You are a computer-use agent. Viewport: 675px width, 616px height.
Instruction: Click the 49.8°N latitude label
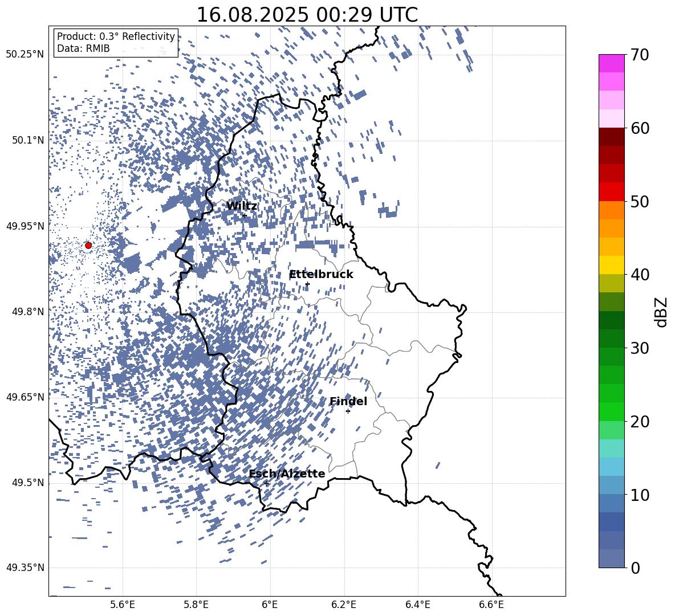point(27,312)
